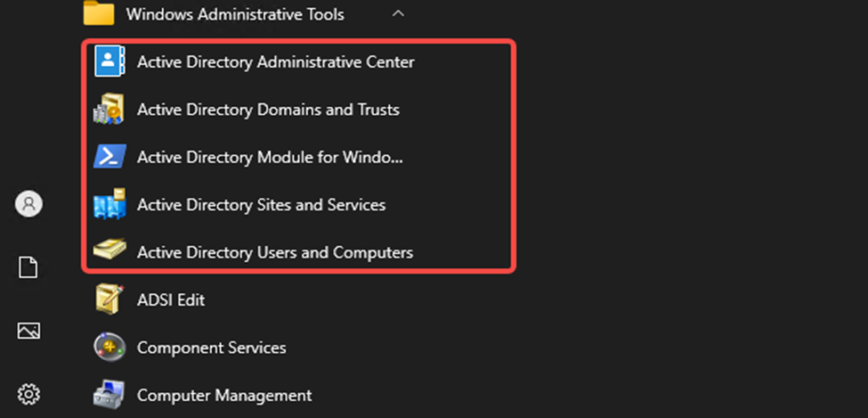Open Pictures from the Start sidebar
This screenshot has height=418, width=868.
pos(28,331)
